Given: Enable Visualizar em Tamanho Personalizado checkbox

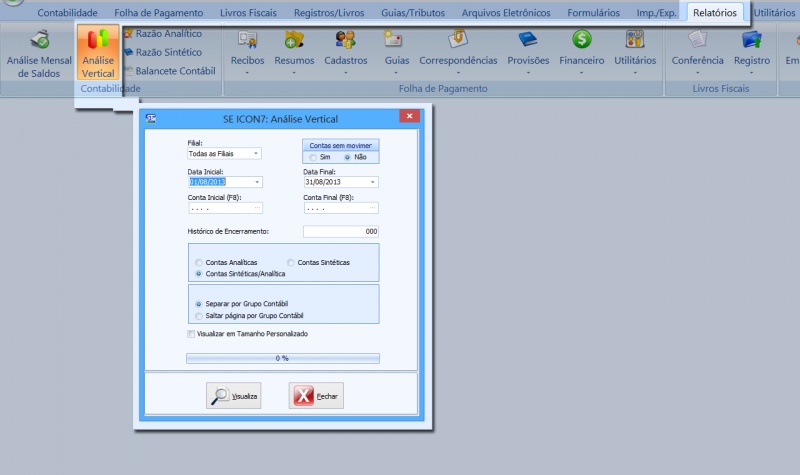Looking at the screenshot, I should point(191,333).
